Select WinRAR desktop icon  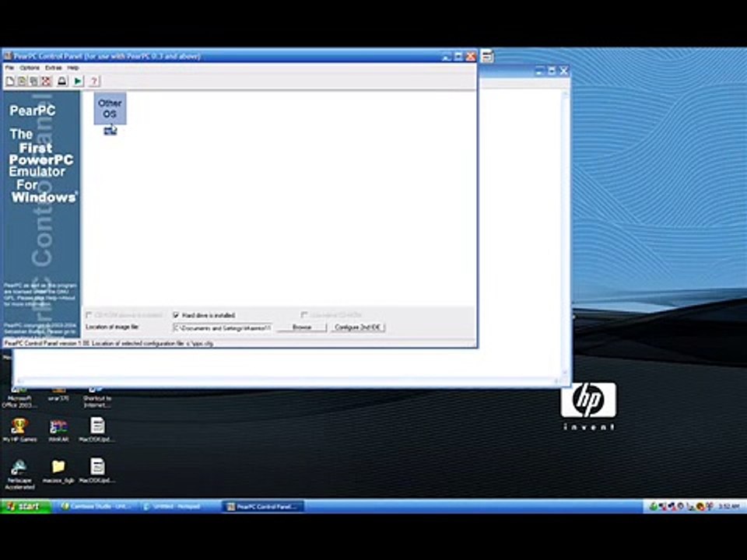[58, 430]
